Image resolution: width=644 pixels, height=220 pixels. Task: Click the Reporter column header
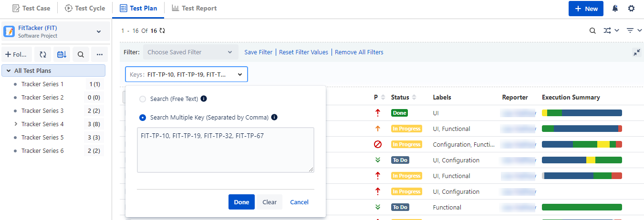point(515,97)
